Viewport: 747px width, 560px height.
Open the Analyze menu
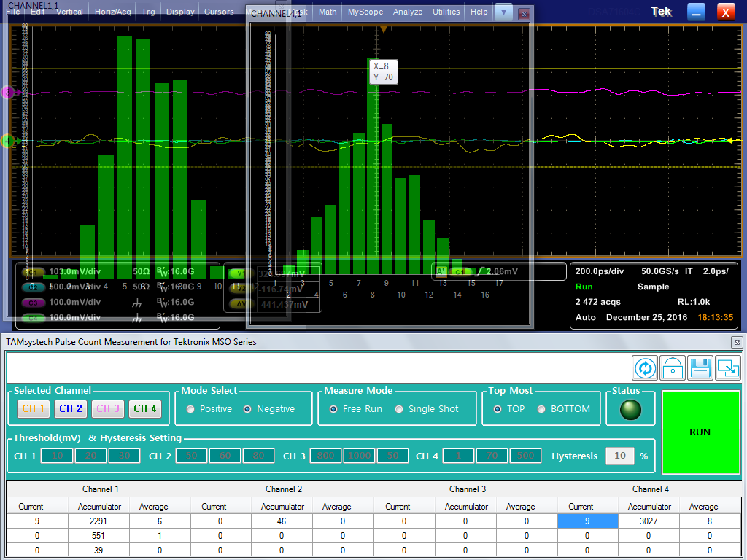pos(407,12)
